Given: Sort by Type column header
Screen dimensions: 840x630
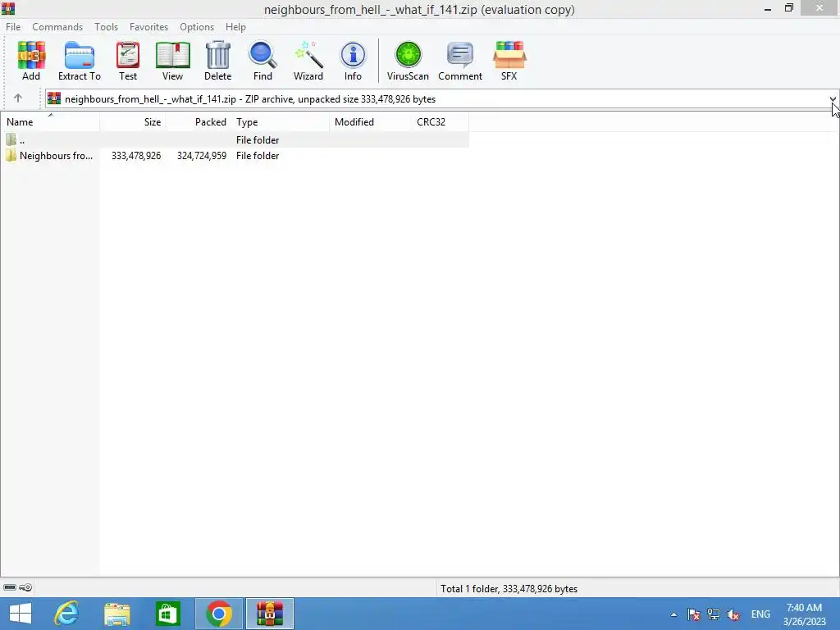Looking at the screenshot, I should [281, 122].
